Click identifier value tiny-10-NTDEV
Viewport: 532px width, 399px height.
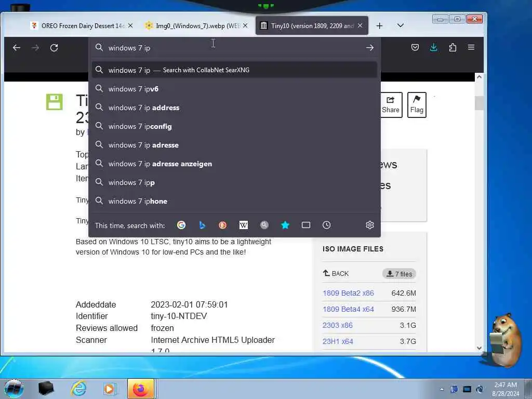click(x=179, y=316)
